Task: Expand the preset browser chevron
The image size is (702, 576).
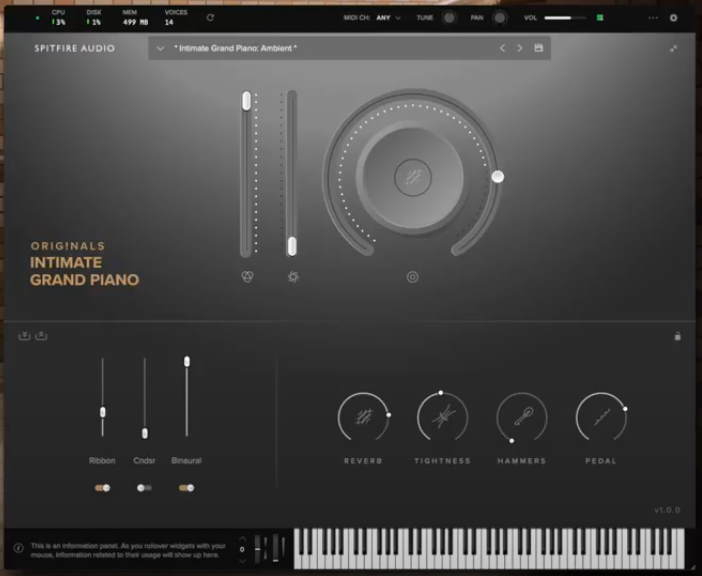Action: point(160,48)
